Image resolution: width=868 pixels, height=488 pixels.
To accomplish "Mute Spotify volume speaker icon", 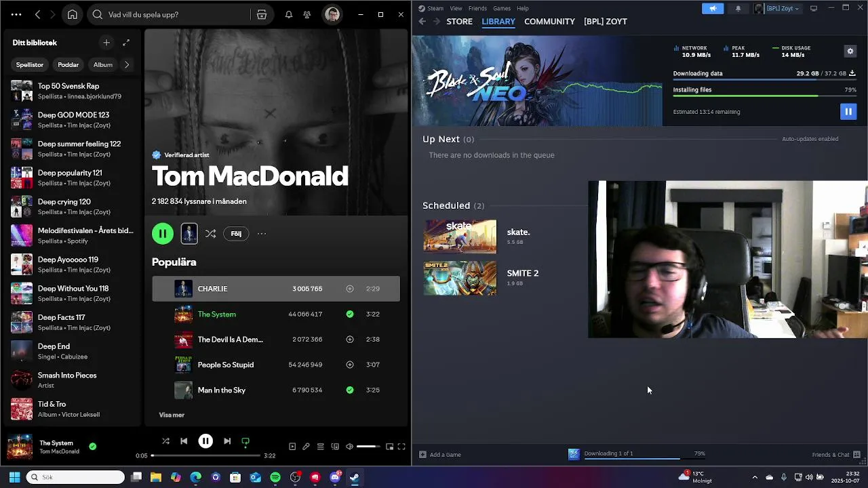I will click(349, 447).
